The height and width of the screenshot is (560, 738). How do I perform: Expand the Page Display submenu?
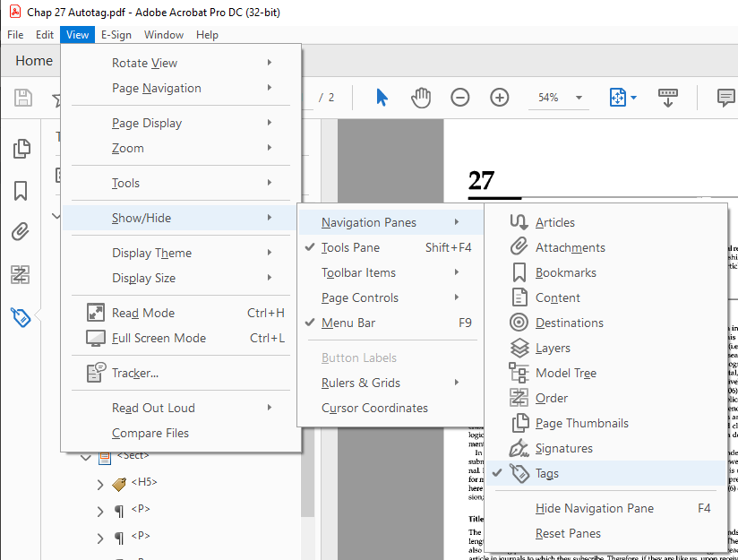pos(181,123)
